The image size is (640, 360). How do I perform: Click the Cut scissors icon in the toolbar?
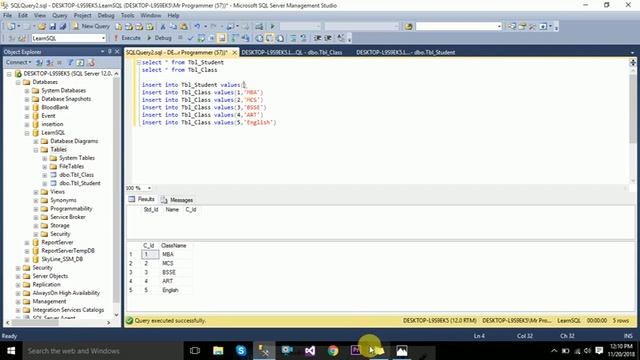[162, 27]
